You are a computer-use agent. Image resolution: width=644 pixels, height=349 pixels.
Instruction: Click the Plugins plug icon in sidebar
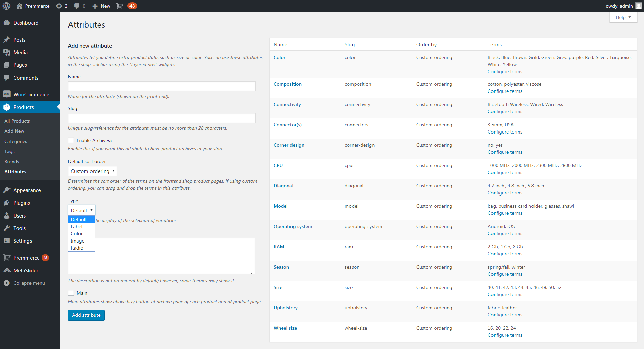coord(7,203)
